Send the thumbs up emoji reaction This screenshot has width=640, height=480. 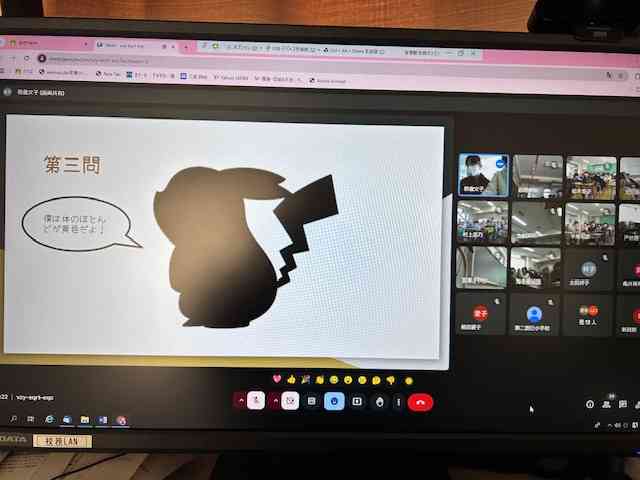tap(291, 380)
